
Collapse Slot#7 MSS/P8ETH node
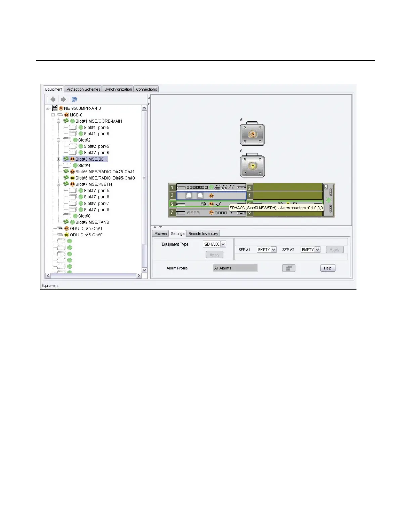click(59, 184)
